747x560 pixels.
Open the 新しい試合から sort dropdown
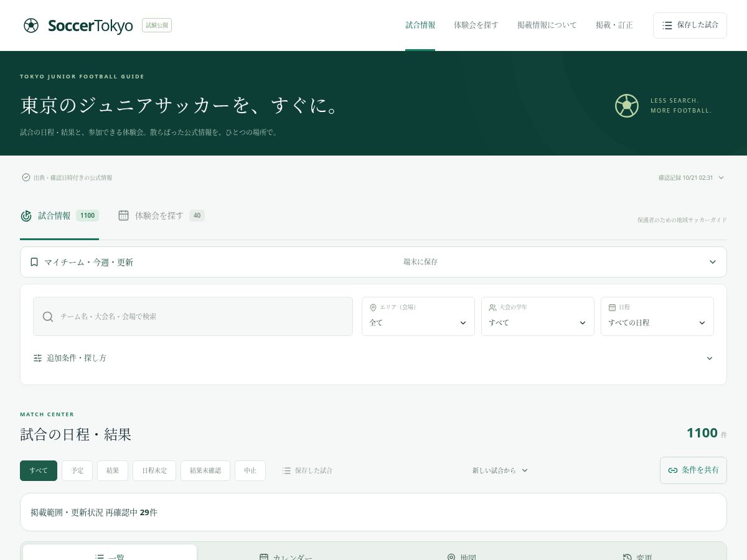click(x=500, y=470)
